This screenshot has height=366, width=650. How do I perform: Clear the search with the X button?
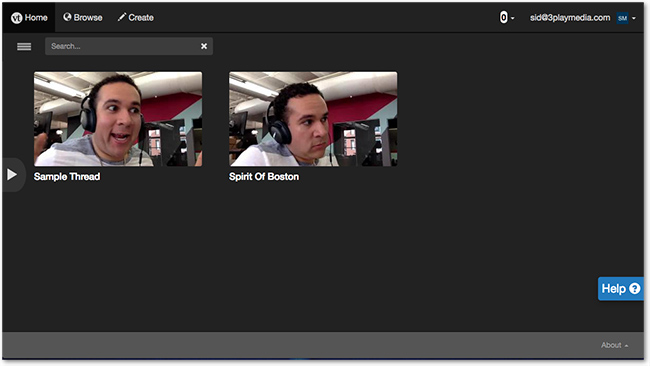(x=204, y=46)
